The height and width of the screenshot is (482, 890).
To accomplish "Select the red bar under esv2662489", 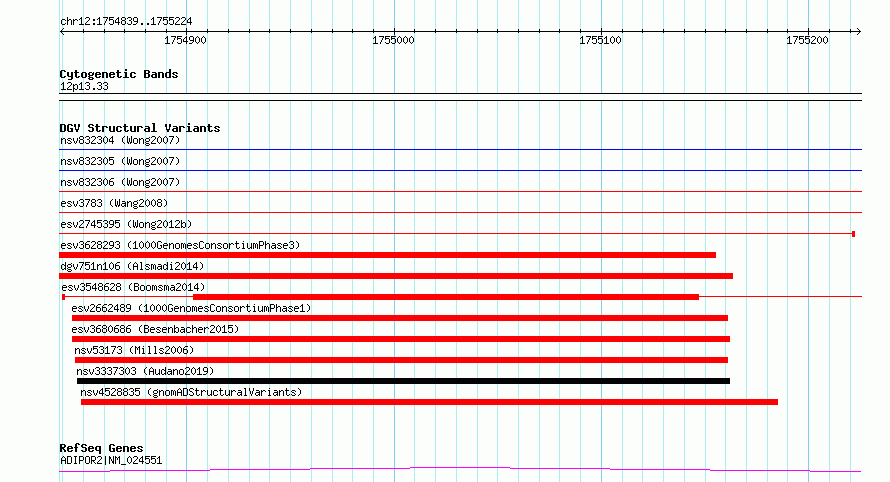I will (400, 318).
